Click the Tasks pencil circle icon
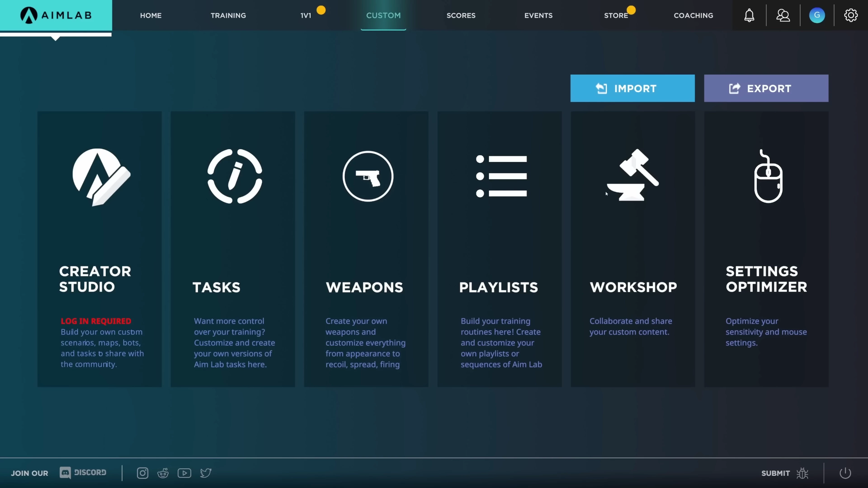 click(x=235, y=176)
